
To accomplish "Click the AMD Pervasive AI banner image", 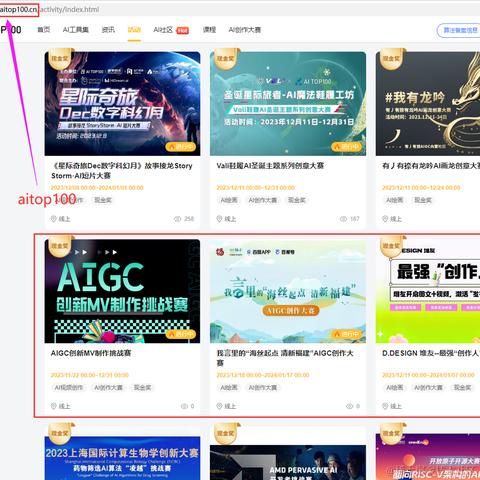I will [288, 463].
